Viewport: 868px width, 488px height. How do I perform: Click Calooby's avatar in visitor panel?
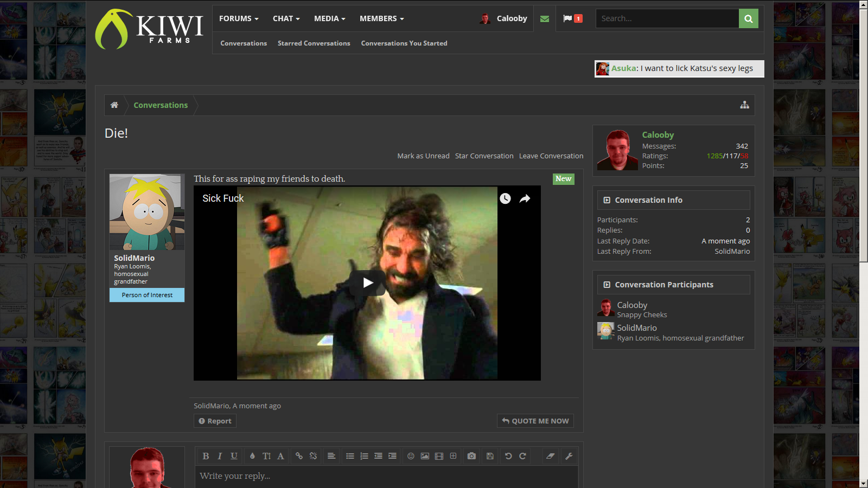tap(617, 150)
